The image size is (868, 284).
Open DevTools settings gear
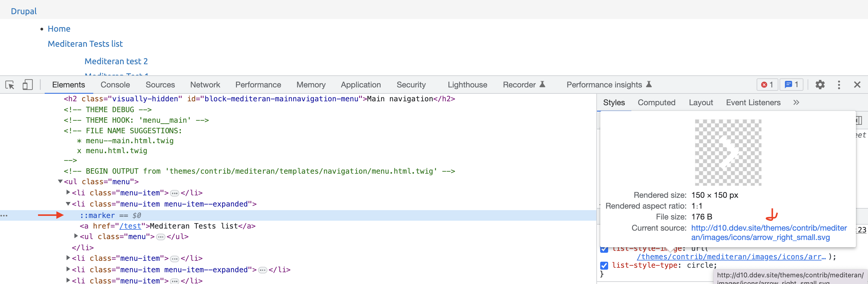[x=820, y=85]
